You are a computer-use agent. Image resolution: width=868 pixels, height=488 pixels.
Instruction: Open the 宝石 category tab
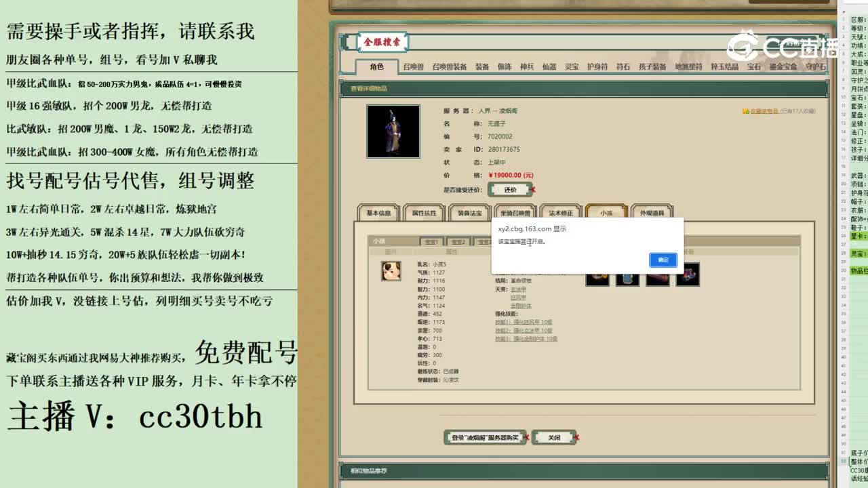754,66
